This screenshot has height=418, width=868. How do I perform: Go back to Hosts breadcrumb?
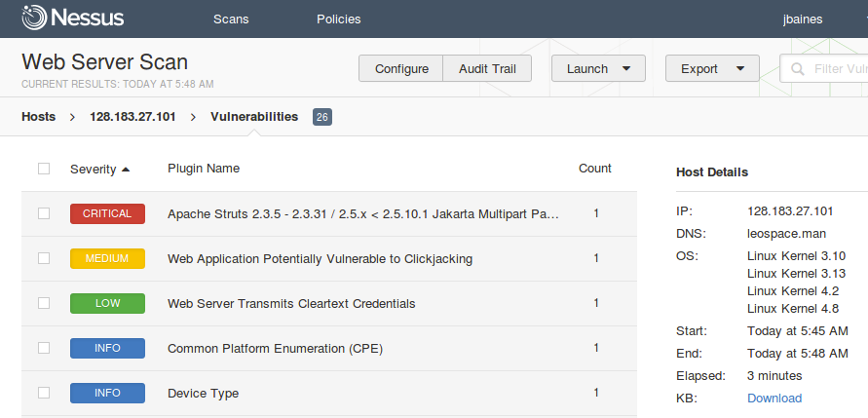click(39, 117)
